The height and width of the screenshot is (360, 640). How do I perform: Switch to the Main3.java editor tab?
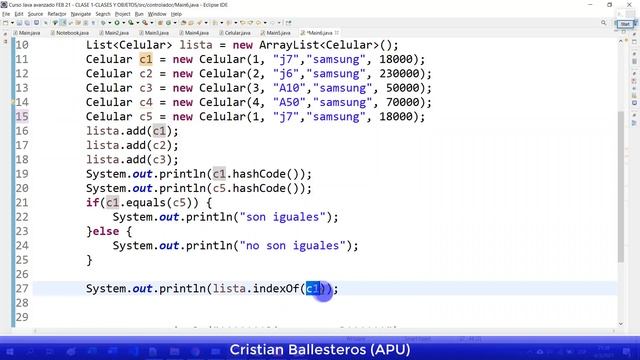(154, 33)
